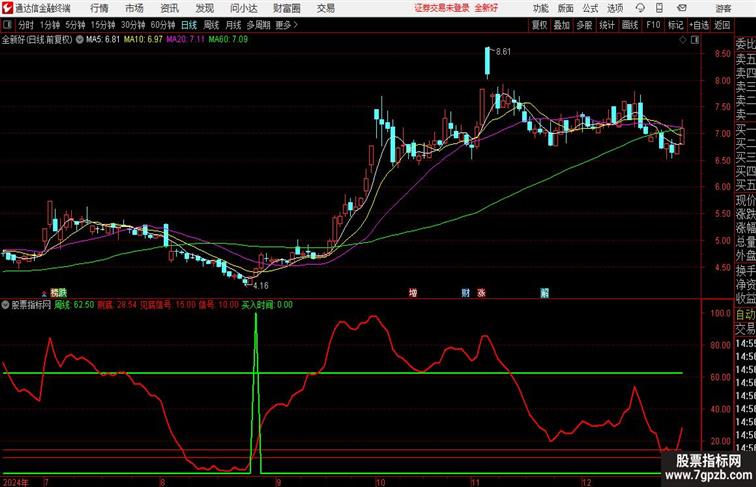Switch to the 周线 weekly tab
The height and width of the screenshot is (487, 756).
click(x=211, y=25)
